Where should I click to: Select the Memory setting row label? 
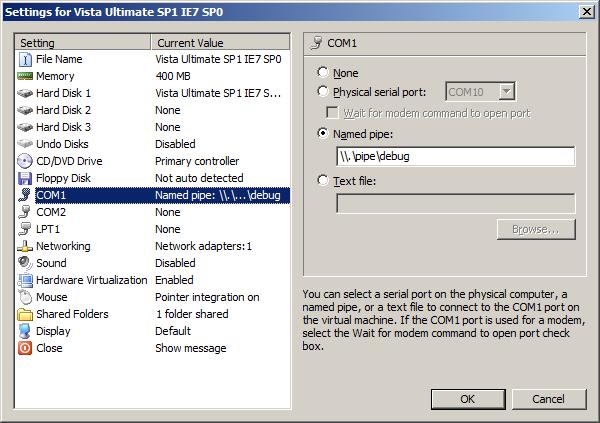55,76
